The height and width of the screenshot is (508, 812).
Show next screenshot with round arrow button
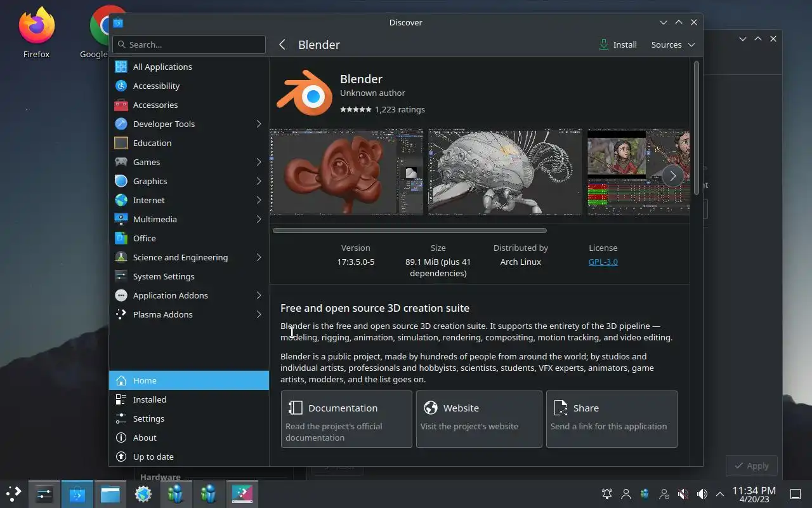click(x=672, y=176)
